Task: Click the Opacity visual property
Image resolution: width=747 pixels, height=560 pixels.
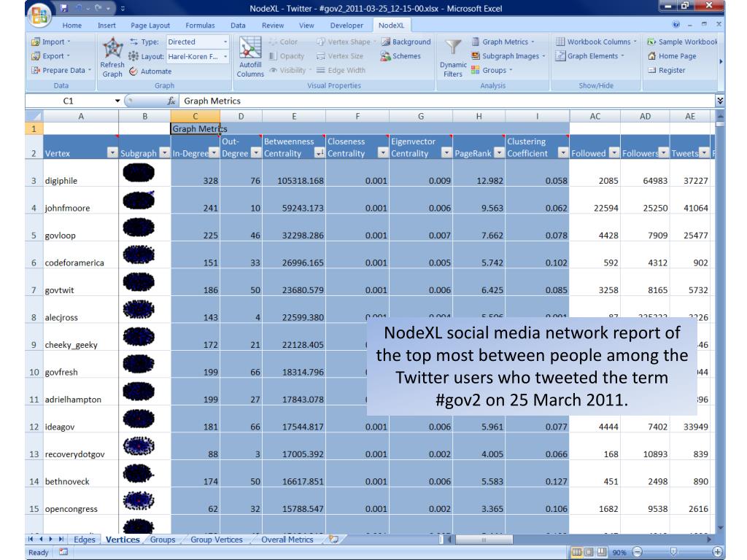Action: (286, 56)
